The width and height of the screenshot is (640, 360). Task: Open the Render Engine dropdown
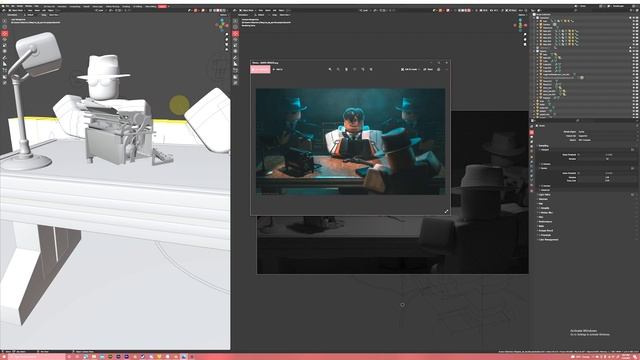pos(606,132)
